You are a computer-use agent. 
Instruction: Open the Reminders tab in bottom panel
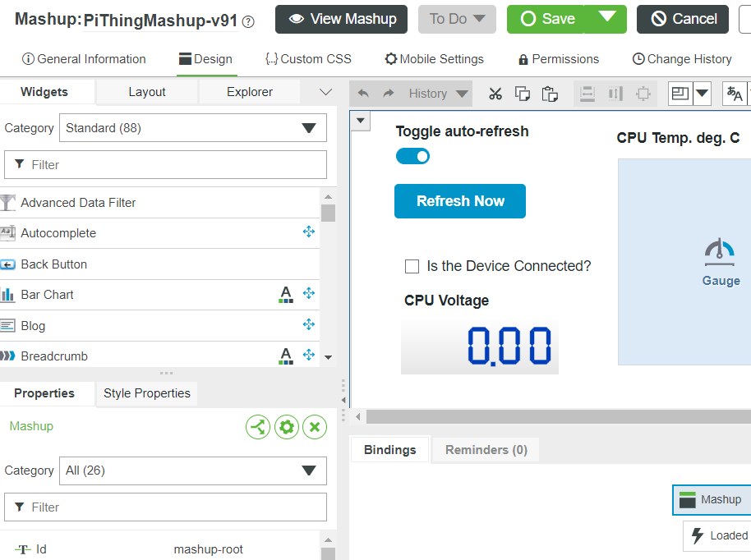[x=485, y=449]
